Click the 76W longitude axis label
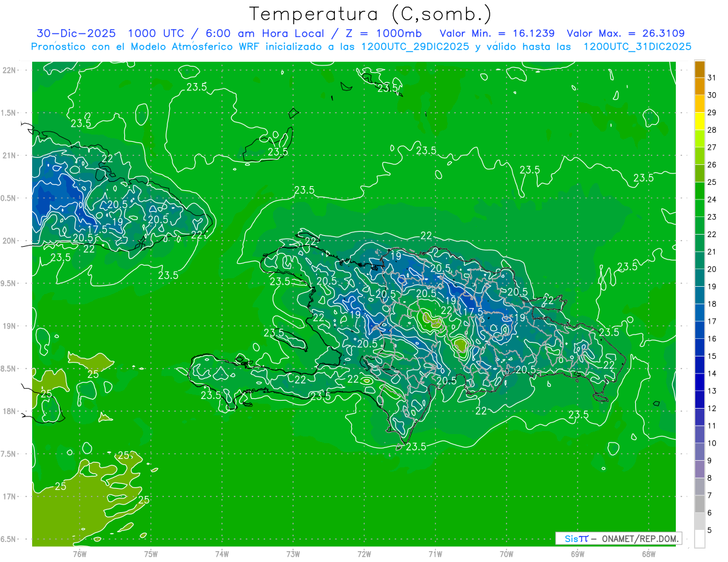This screenshot has height=562, width=728. click(79, 554)
